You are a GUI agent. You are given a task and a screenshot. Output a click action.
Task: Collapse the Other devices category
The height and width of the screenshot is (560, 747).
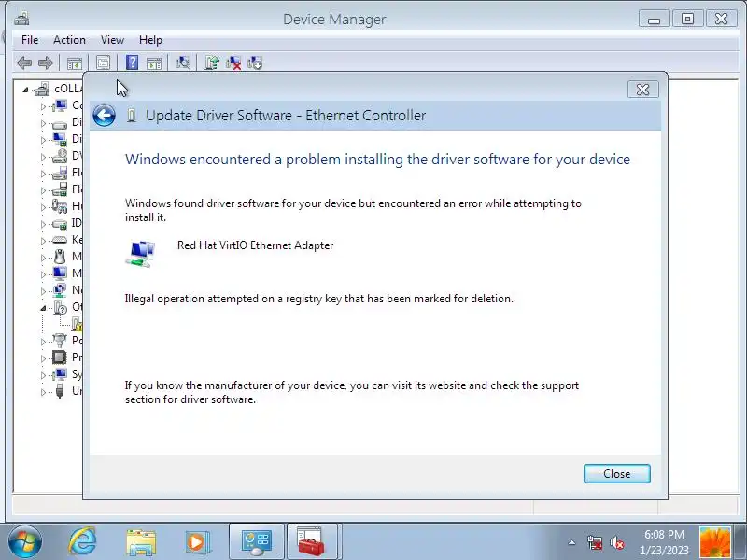click(x=43, y=308)
